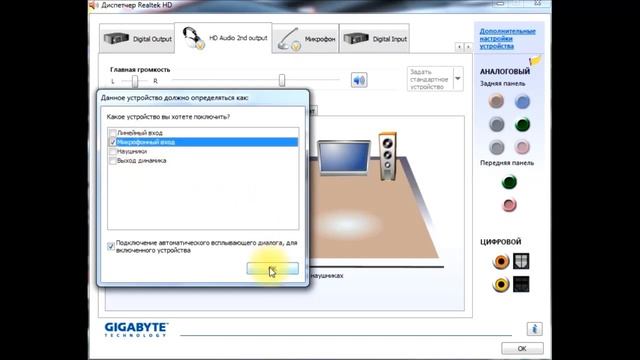Click the yellow folder icon above АНАЛОГОВЫЙ
This screenshot has width=640, height=360.
click(x=535, y=61)
